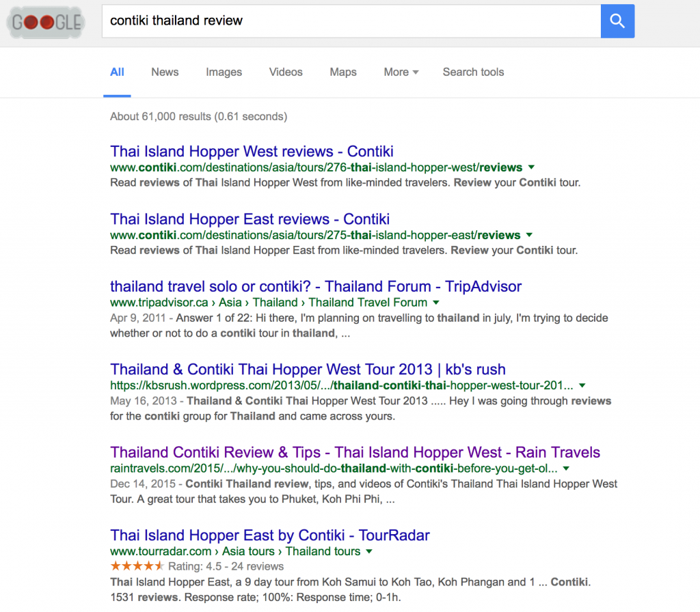Viewport: 700px width, 612px height.
Task: Open Thai Island Hopper West reviews - Contiki
Action: click(x=252, y=152)
